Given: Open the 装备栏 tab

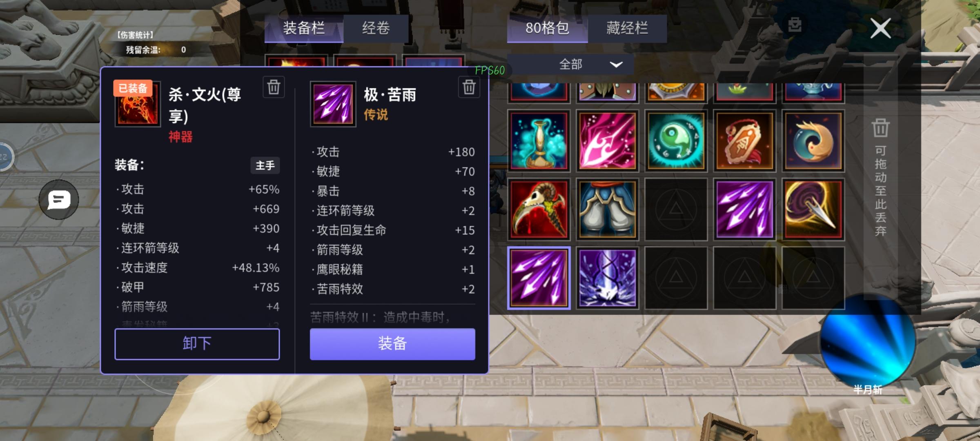Looking at the screenshot, I should [304, 28].
